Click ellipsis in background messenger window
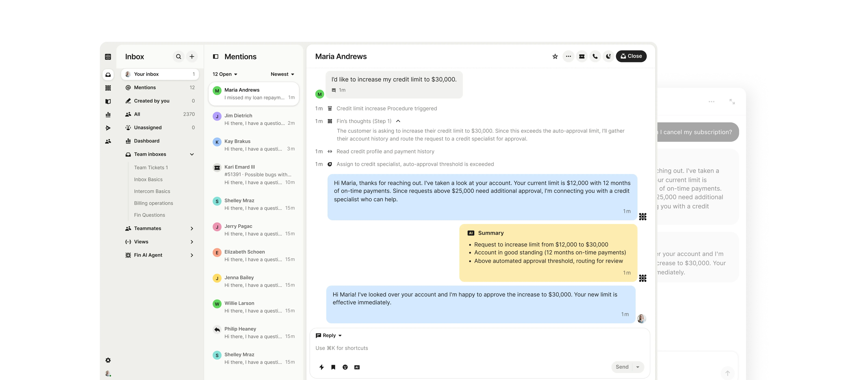Viewport: 868px width, 380px height. tap(711, 102)
